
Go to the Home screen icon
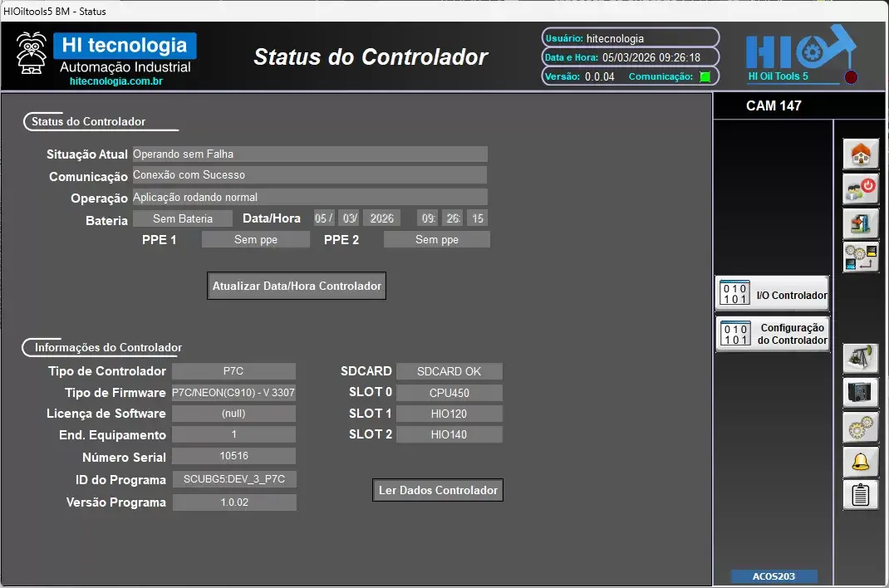coord(861,154)
